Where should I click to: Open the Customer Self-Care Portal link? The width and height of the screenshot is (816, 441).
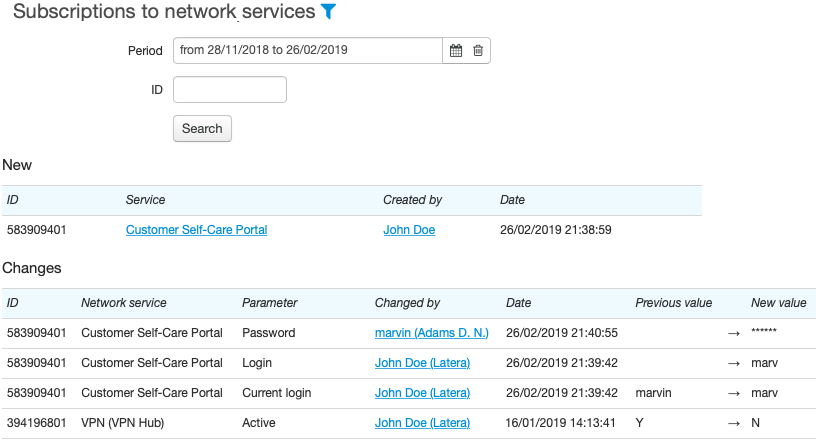coord(197,230)
